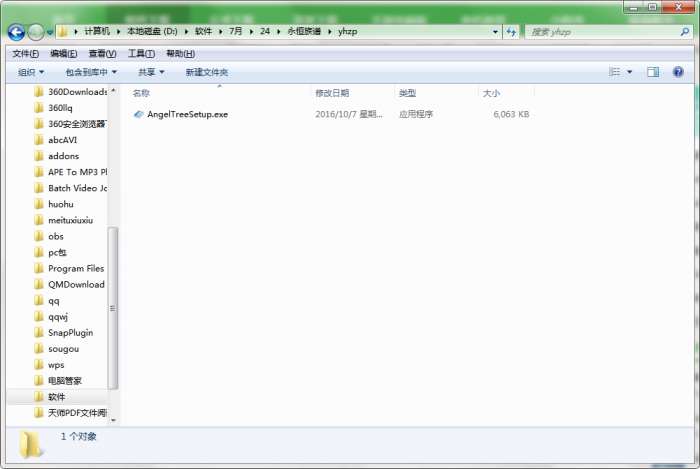Select AngelTreeSetup.exe file
Viewport: 700px width, 469px height.
188,114
